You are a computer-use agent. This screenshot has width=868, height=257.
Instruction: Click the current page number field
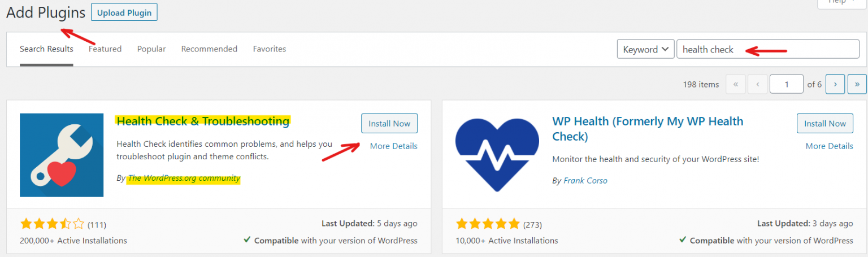tap(787, 84)
